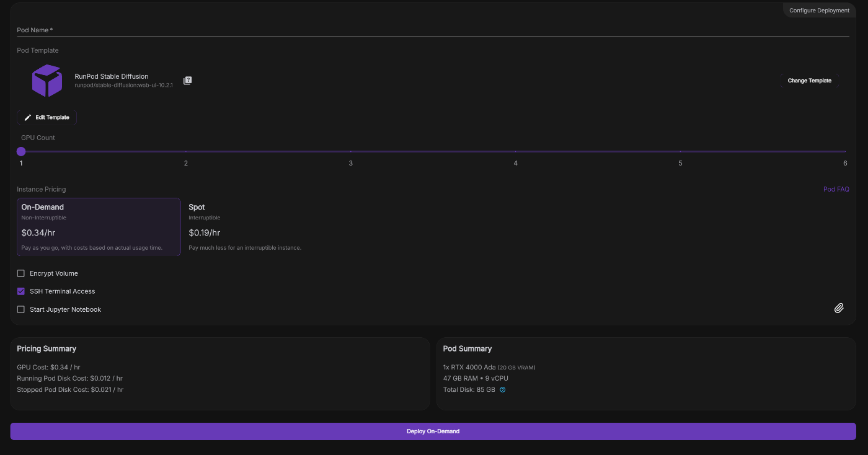Focus the Pod Name input field

point(433,30)
